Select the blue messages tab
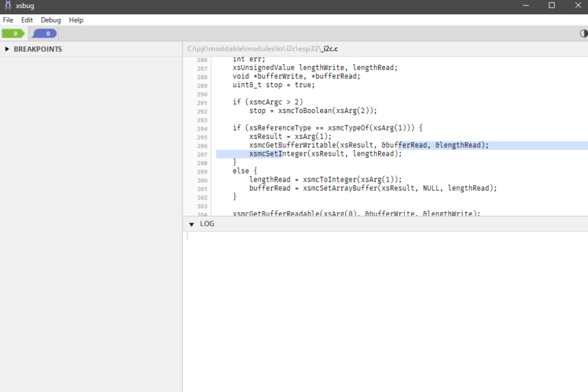The height and width of the screenshot is (392, 588). click(x=45, y=33)
